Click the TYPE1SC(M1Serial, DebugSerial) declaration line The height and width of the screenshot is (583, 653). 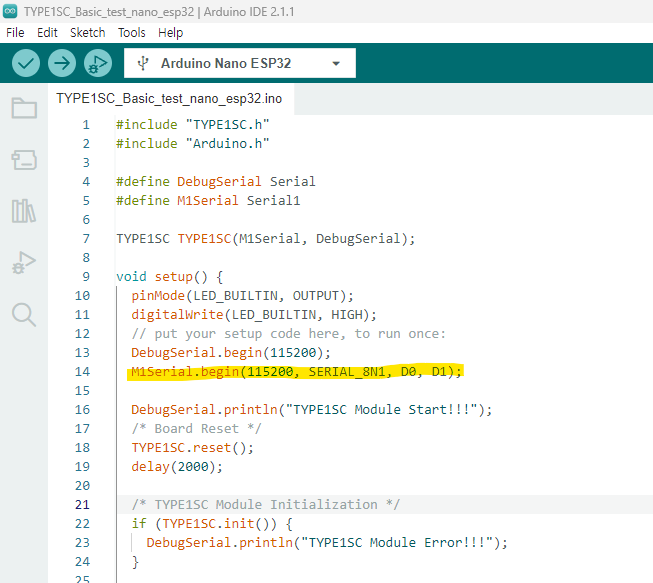(x=266, y=239)
